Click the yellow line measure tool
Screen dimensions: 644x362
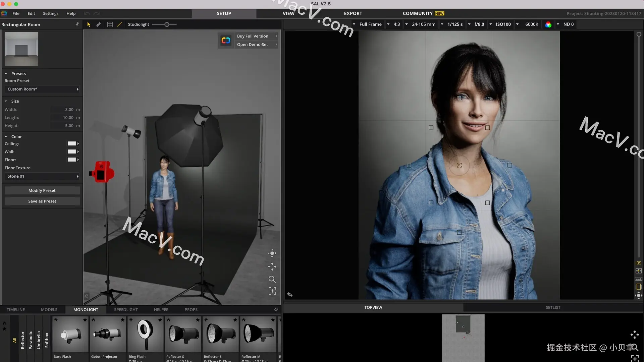(119, 24)
